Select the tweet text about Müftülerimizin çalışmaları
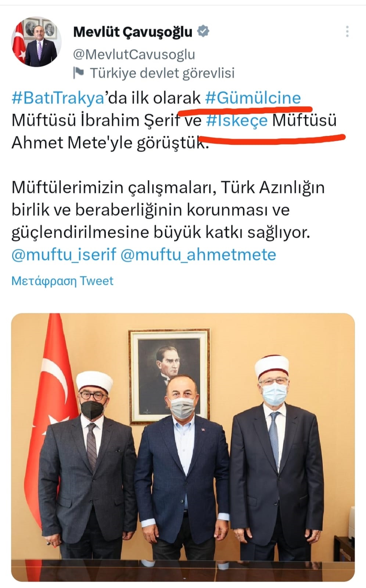The height and width of the screenshot is (588, 366). 168,210
